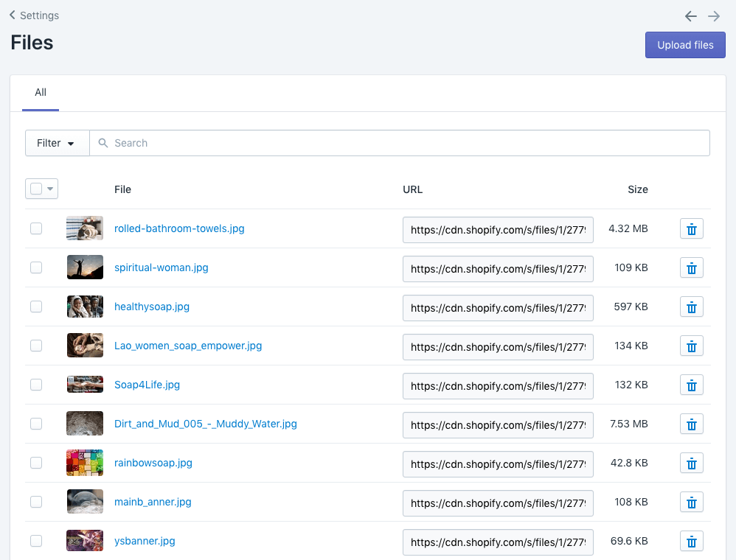
Task: Select the URL field for spiritual-woman.jpg
Action: point(498,268)
